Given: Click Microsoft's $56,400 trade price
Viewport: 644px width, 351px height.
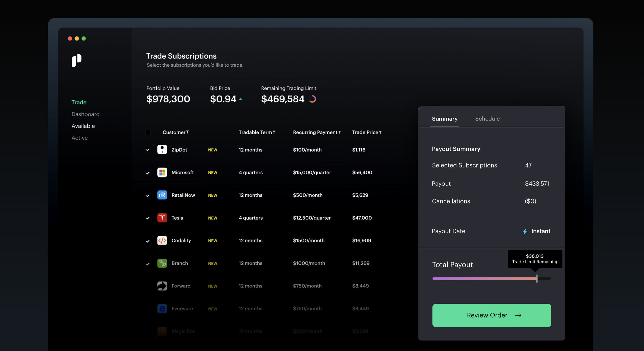Looking at the screenshot, I should (x=362, y=172).
